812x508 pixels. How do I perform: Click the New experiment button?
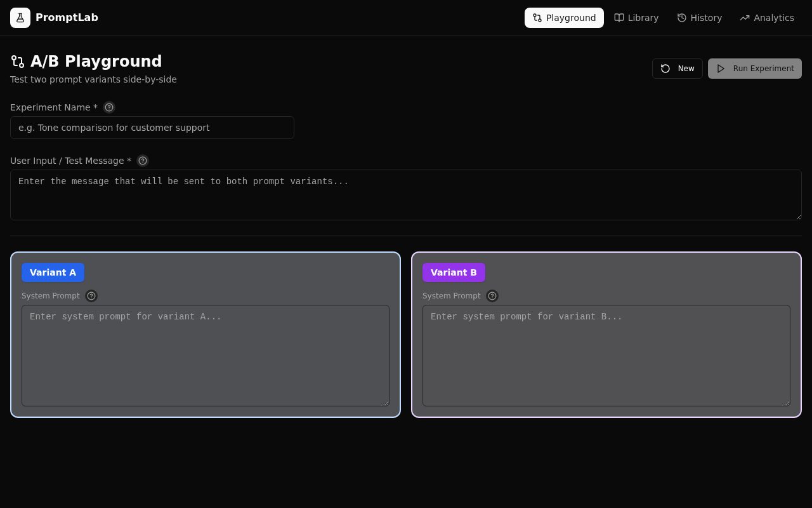click(677, 69)
